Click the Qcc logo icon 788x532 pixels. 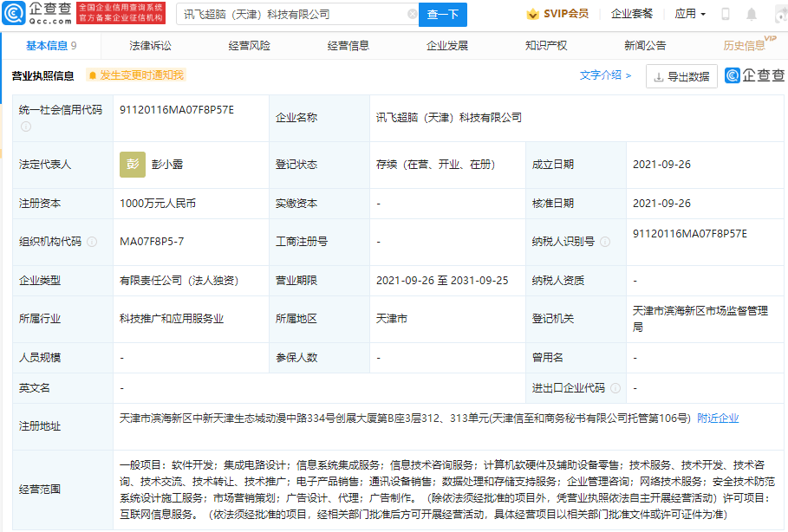tap(14, 13)
